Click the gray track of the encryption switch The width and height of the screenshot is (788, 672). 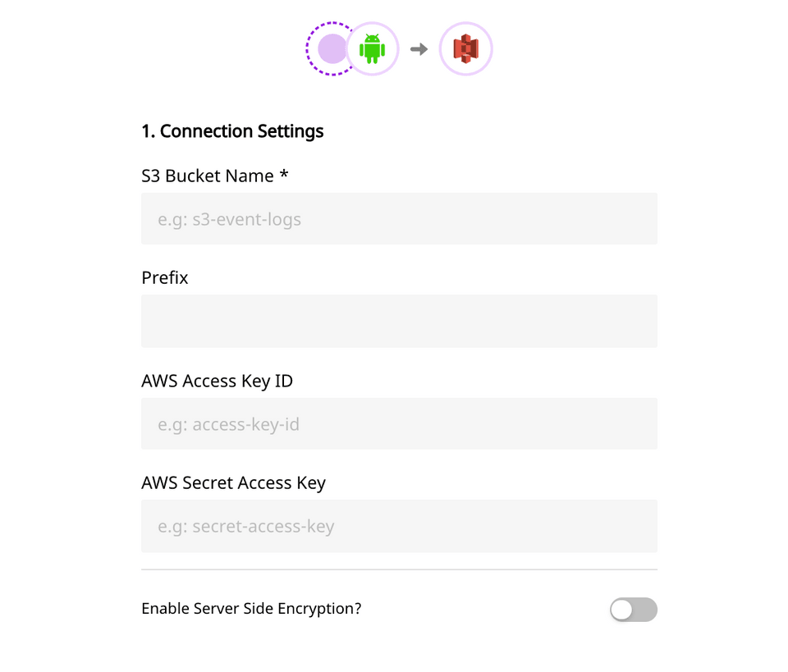(x=646, y=610)
